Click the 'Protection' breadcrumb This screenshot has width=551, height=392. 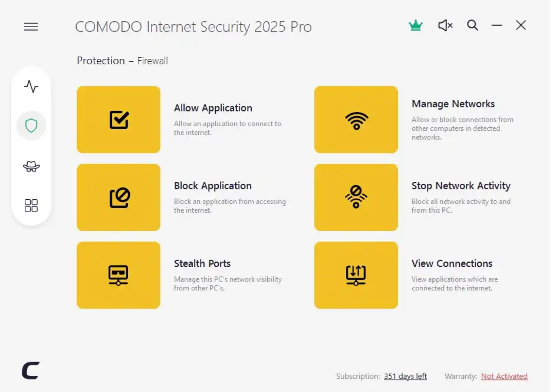pyautogui.click(x=101, y=61)
